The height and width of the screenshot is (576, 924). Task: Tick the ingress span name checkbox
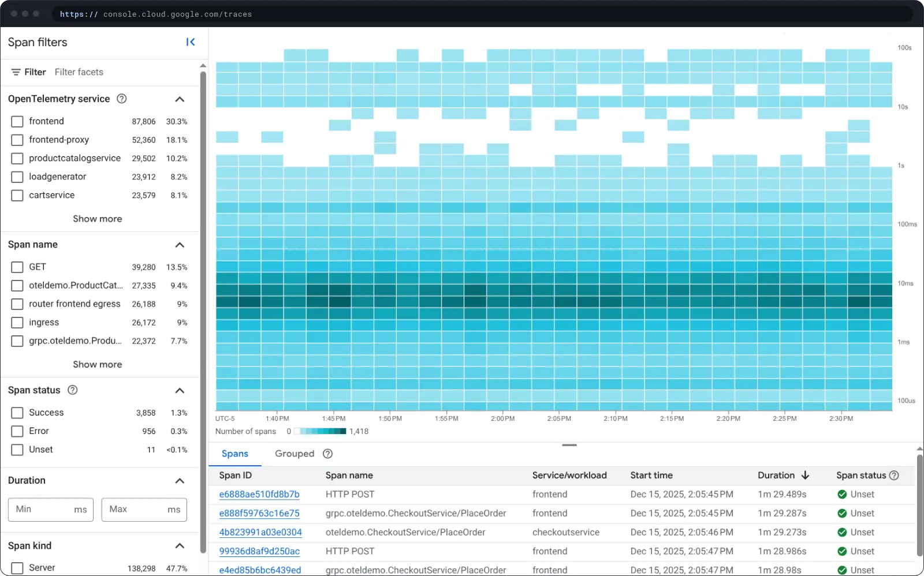click(x=17, y=323)
